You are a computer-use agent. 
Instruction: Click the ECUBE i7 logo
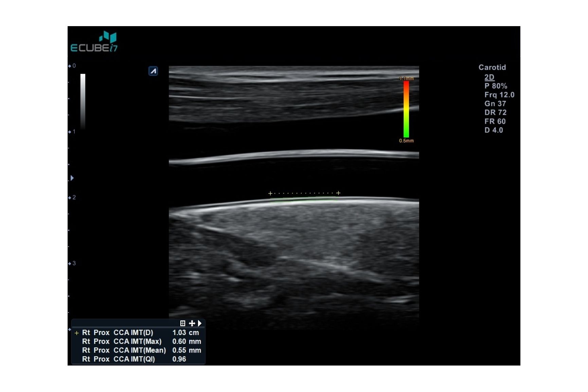[x=94, y=42]
